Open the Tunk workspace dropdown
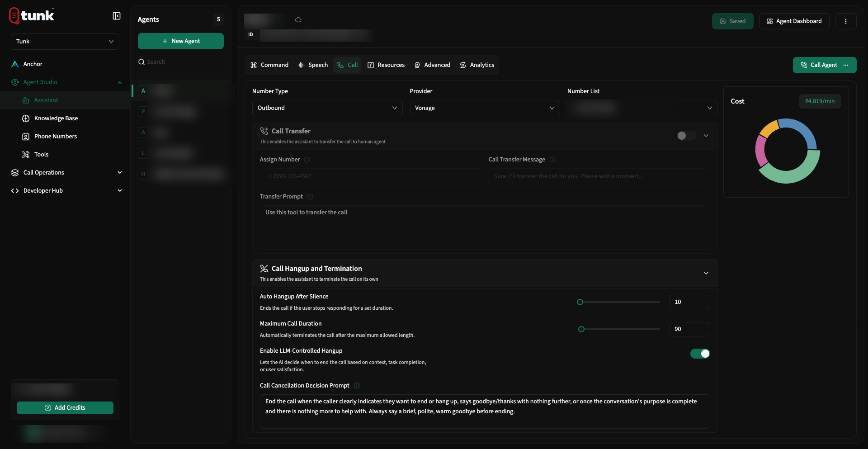 [x=65, y=42]
